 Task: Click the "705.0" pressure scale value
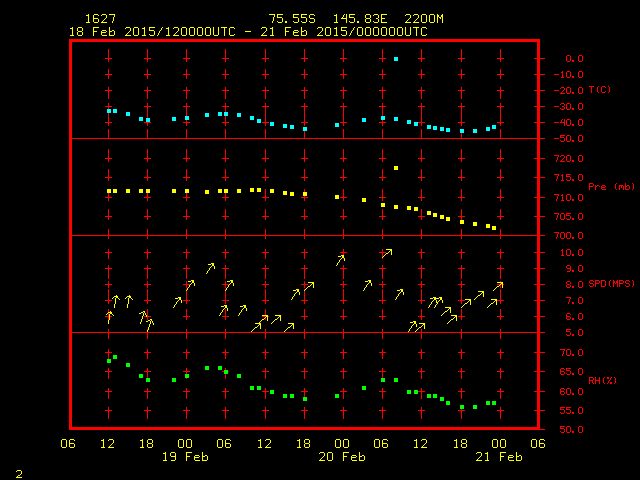569,217
